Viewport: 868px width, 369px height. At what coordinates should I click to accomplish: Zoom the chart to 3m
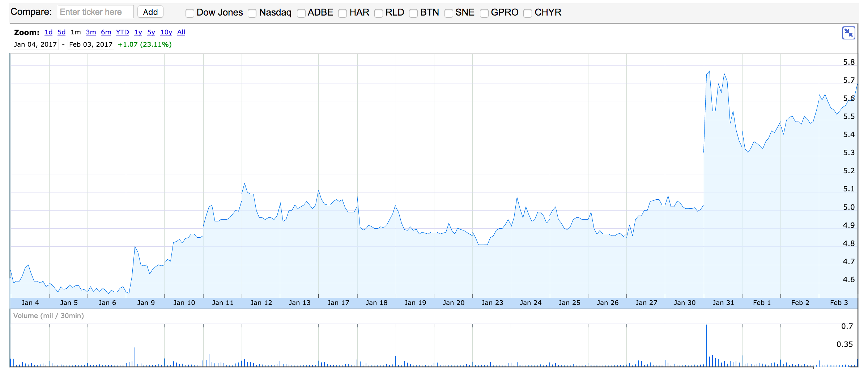pos(91,32)
